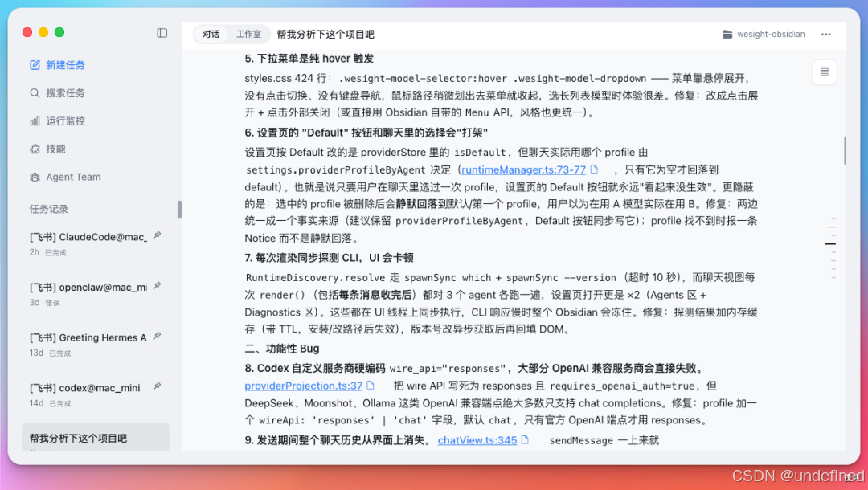Click the sidebar task list scrollbar
The height and width of the screenshot is (490, 868).
(x=179, y=210)
